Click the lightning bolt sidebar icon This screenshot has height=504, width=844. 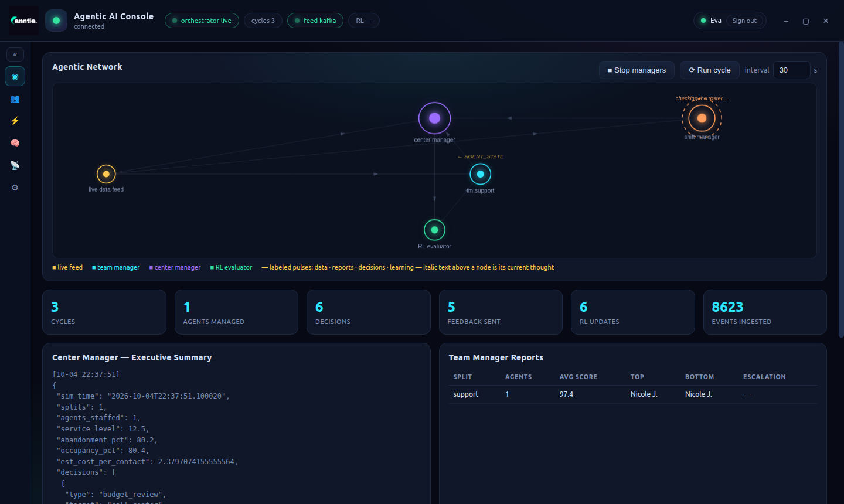click(x=15, y=121)
